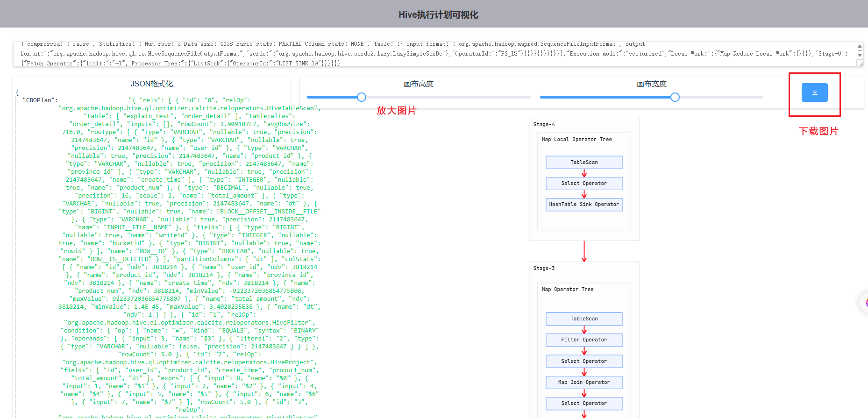Select the TableScan node in Stage-3

pos(584,319)
